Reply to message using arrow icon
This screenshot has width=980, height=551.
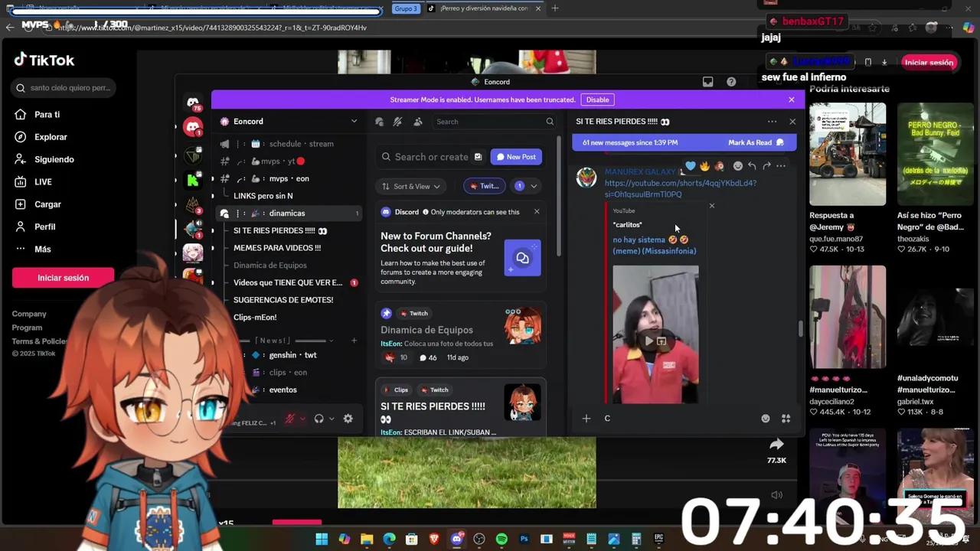click(752, 166)
